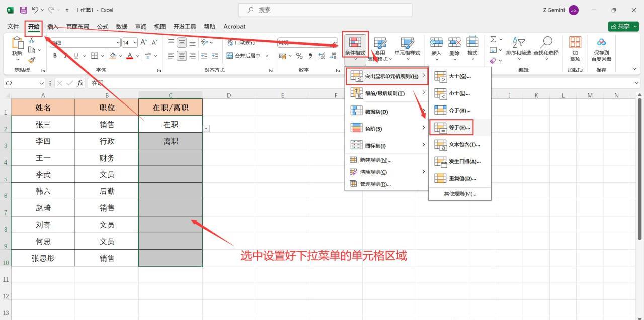Toggle Middle vertical alignment button
Viewport: 644px width, 320px height.
coord(182,43)
